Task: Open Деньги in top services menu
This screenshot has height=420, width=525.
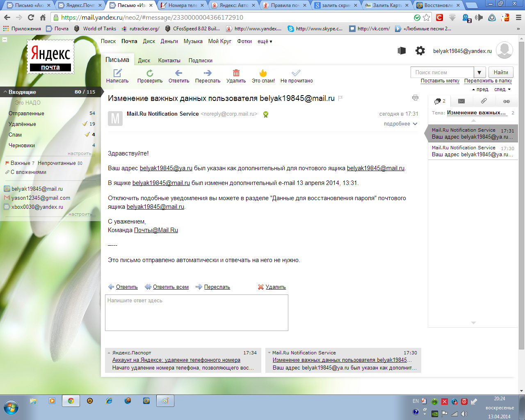Action: pos(169,41)
